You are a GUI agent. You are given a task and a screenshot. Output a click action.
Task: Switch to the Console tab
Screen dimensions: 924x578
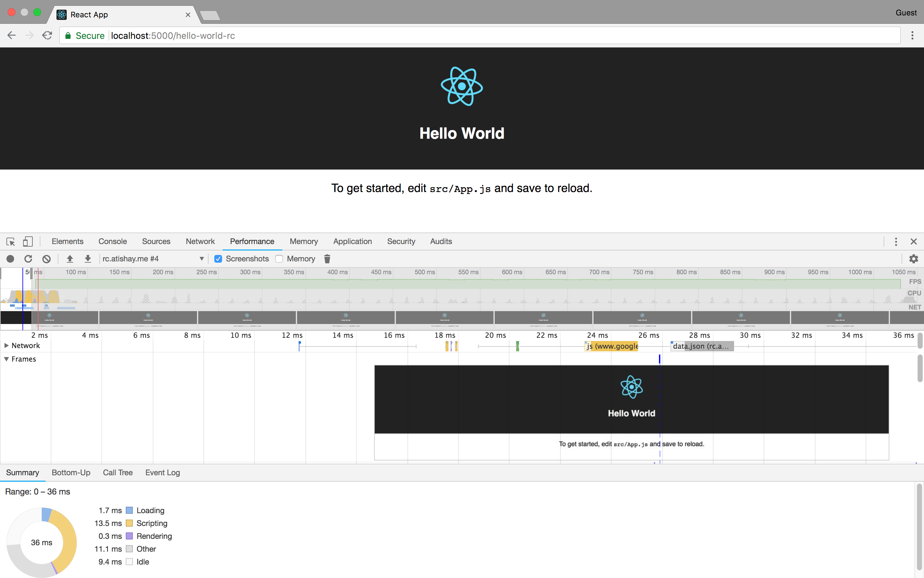113,241
